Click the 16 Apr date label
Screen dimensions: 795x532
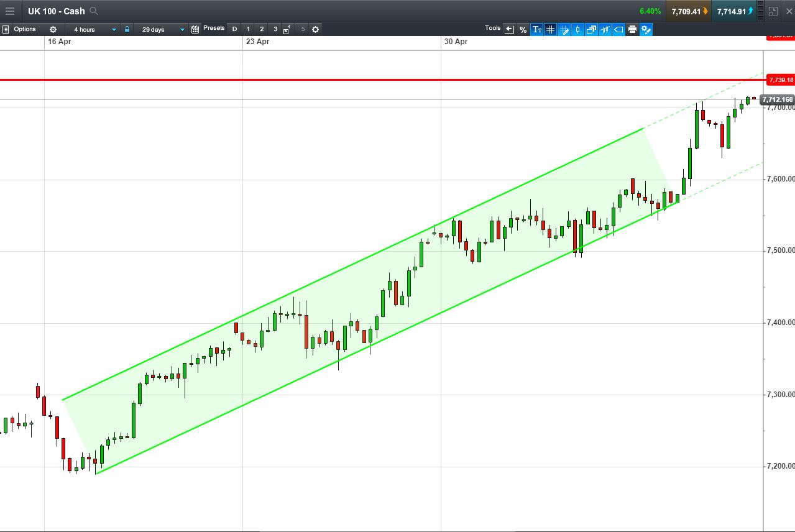pyautogui.click(x=60, y=42)
